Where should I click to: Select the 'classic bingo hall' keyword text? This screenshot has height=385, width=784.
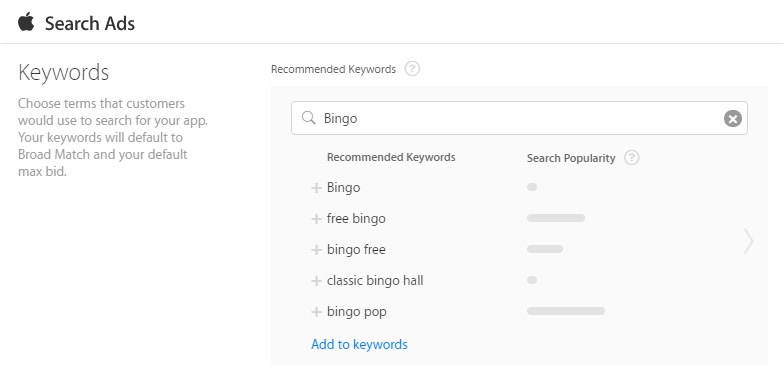[375, 280]
